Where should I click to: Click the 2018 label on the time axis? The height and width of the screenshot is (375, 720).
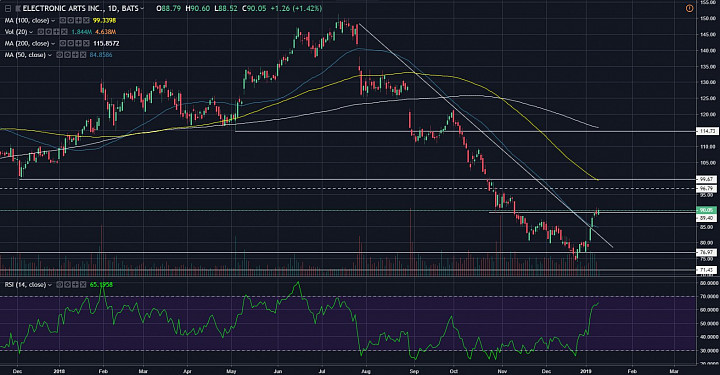(x=60, y=370)
